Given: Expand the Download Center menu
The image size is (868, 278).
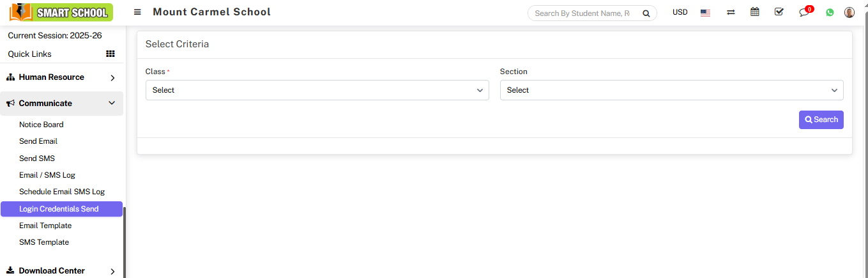Looking at the screenshot, I should tap(61, 271).
